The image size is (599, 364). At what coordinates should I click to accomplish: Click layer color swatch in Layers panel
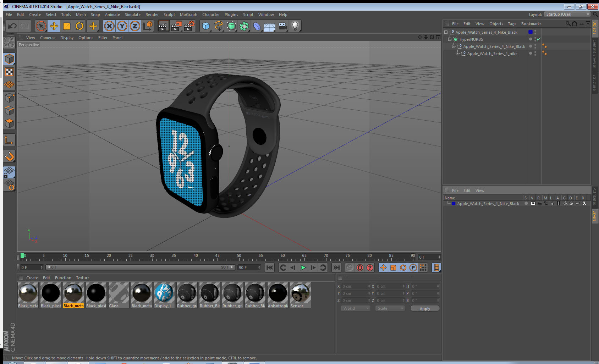pyautogui.click(x=454, y=203)
